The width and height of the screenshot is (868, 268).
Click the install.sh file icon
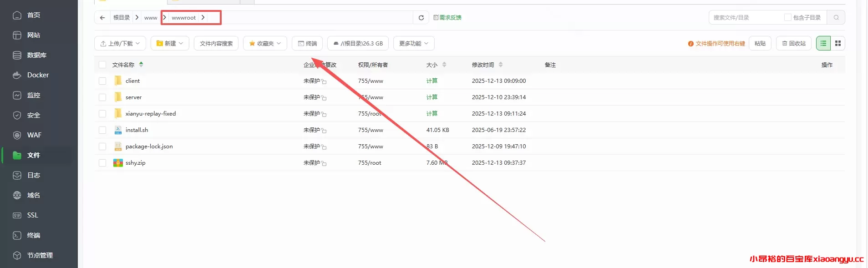tap(118, 130)
